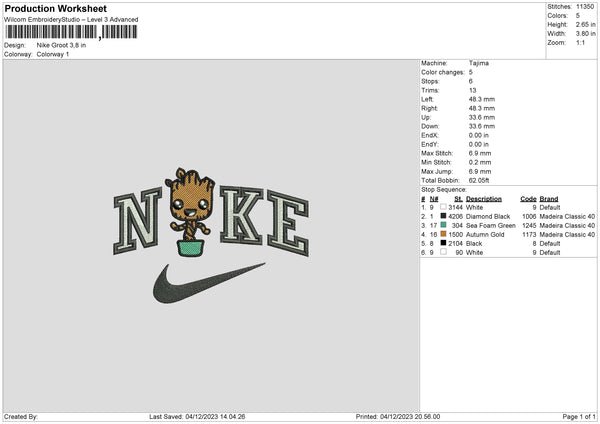Click stitch count '1500' in stop row 4

pos(455,235)
